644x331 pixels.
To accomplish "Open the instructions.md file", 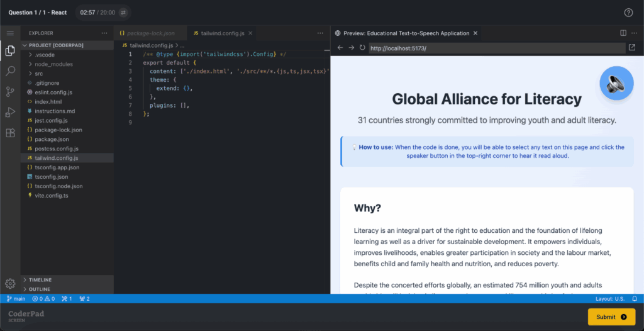I will (x=55, y=111).
